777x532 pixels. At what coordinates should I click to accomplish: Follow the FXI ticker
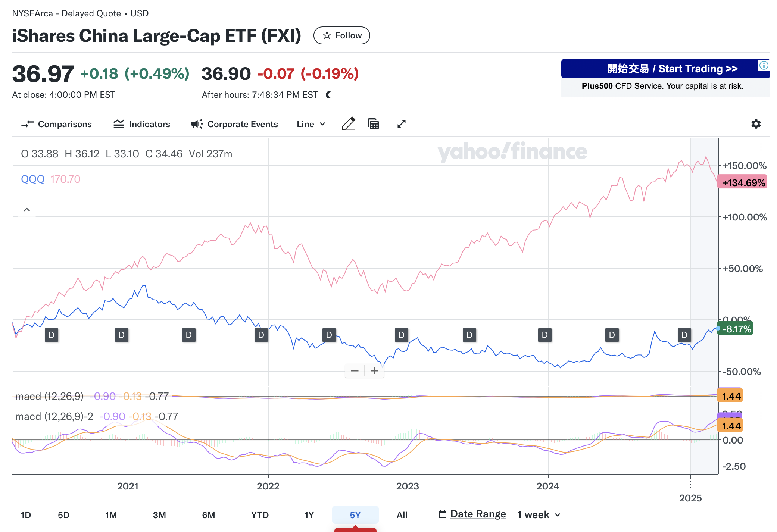click(x=342, y=35)
